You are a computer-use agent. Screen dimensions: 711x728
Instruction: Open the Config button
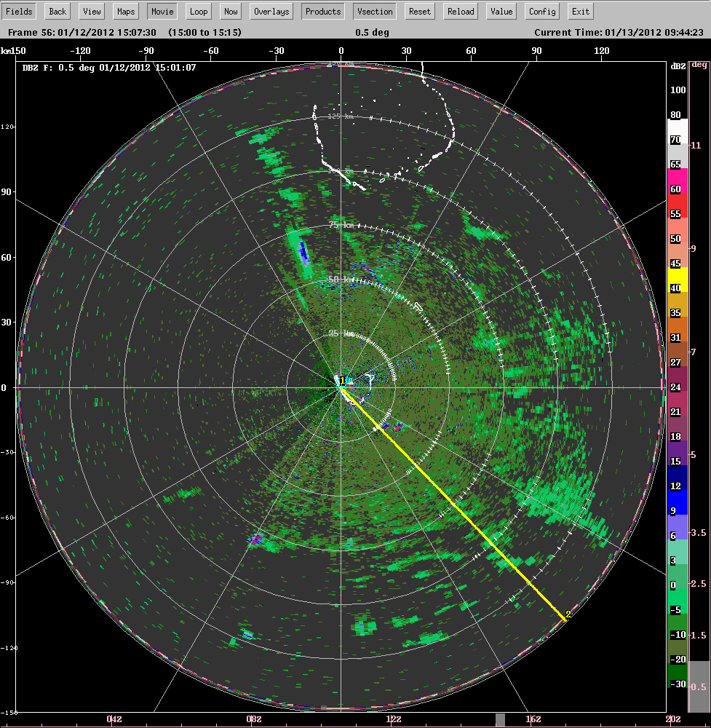coord(543,12)
